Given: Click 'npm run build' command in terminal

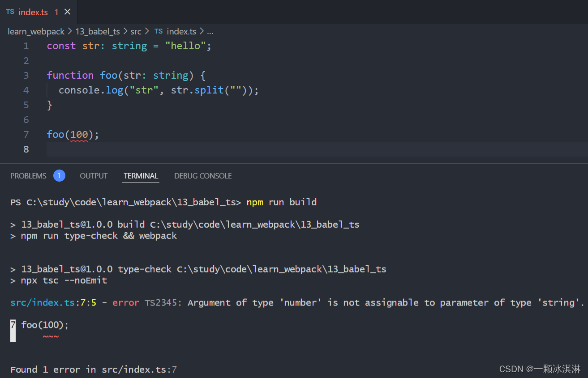Looking at the screenshot, I should (x=282, y=202).
